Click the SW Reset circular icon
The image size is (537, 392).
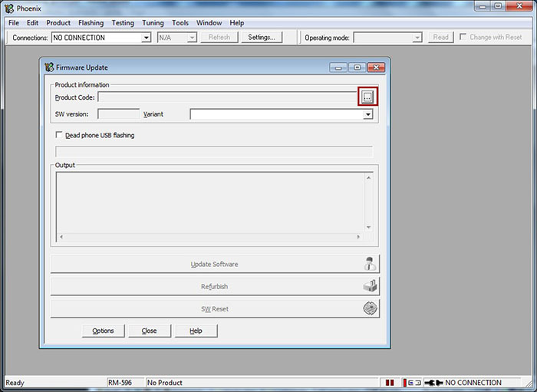pos(371,308)
